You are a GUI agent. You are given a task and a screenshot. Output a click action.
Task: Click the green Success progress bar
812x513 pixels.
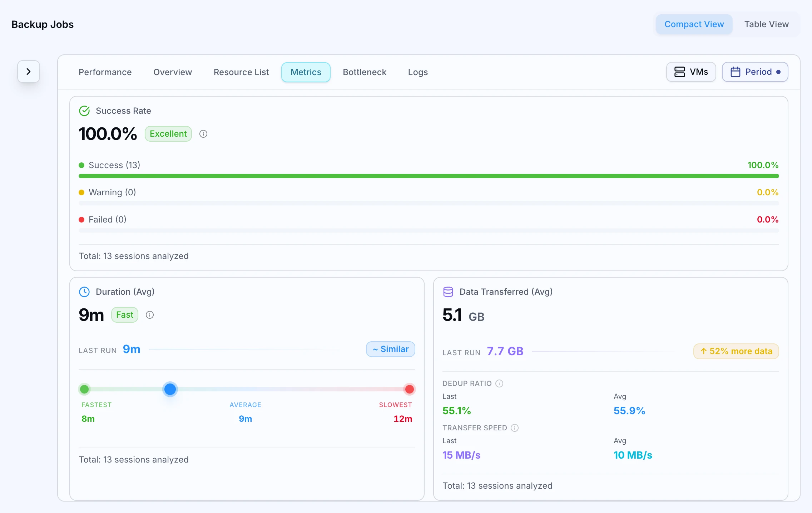(429, 176)
